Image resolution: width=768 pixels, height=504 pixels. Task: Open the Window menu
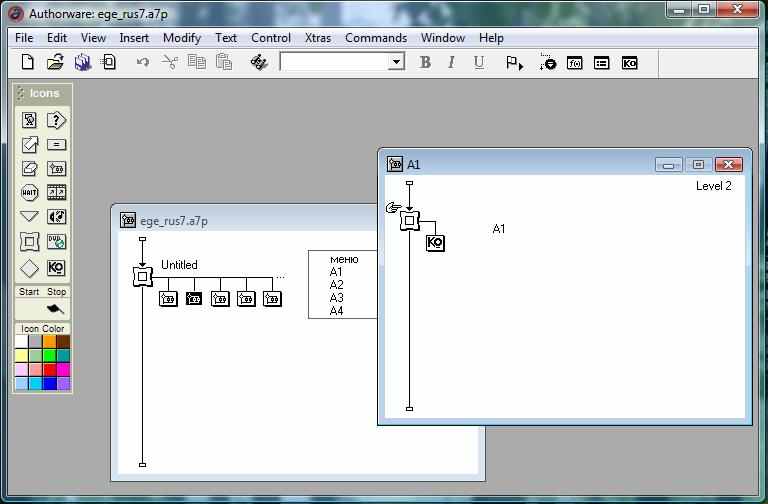click(443, 38)
